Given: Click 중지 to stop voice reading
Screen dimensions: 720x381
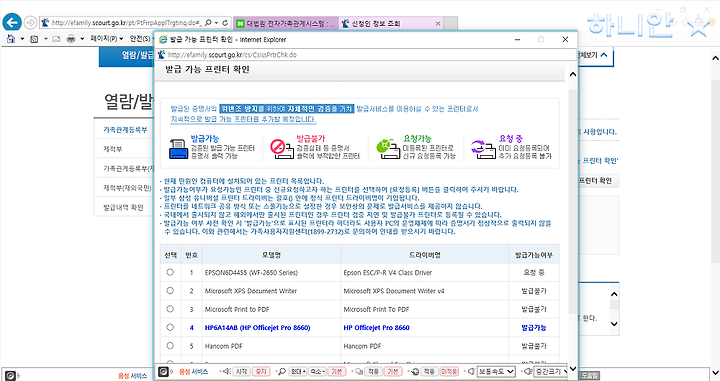Looking at the screenshot, I should coord(261,371).
